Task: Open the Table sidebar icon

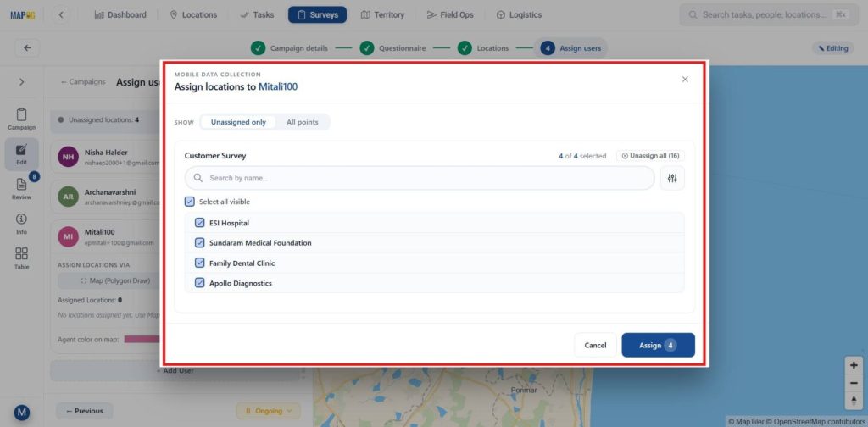Action: tap(21, 258)
